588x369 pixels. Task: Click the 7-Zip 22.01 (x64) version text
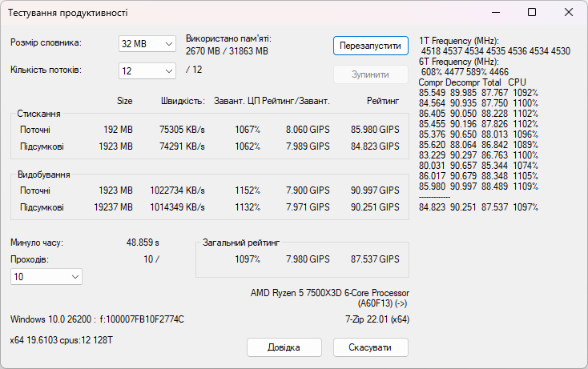372,319
